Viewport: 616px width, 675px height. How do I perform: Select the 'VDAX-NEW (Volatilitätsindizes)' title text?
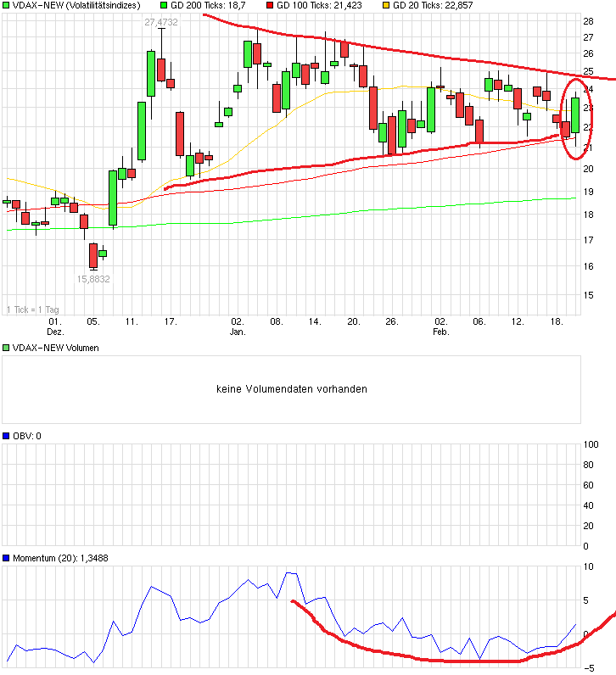[76, 6]
